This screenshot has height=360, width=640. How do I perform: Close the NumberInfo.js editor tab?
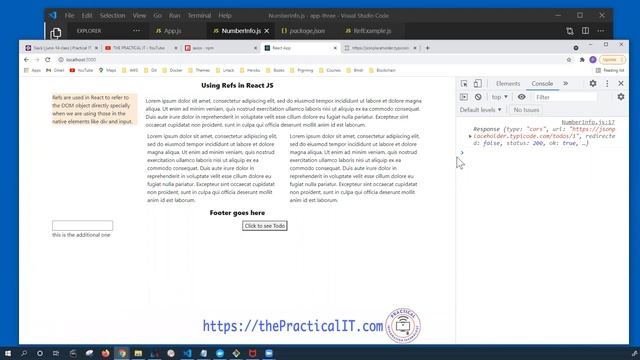tap(267, 31)
